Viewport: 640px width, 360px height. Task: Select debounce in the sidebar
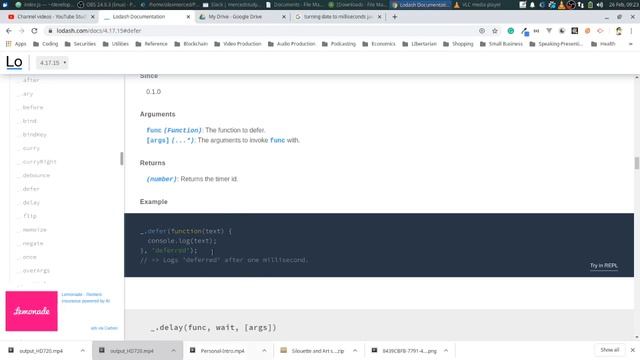[36, 175]
